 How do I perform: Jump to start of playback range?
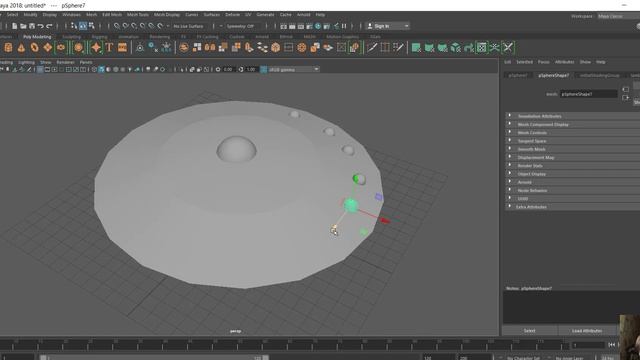(611, 345)
